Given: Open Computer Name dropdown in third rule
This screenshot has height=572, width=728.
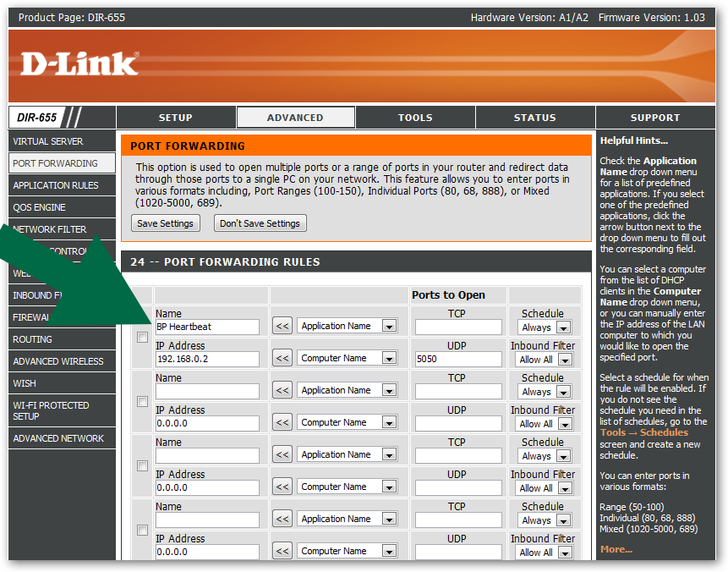Looking at the screenshot, I should 347,487.
